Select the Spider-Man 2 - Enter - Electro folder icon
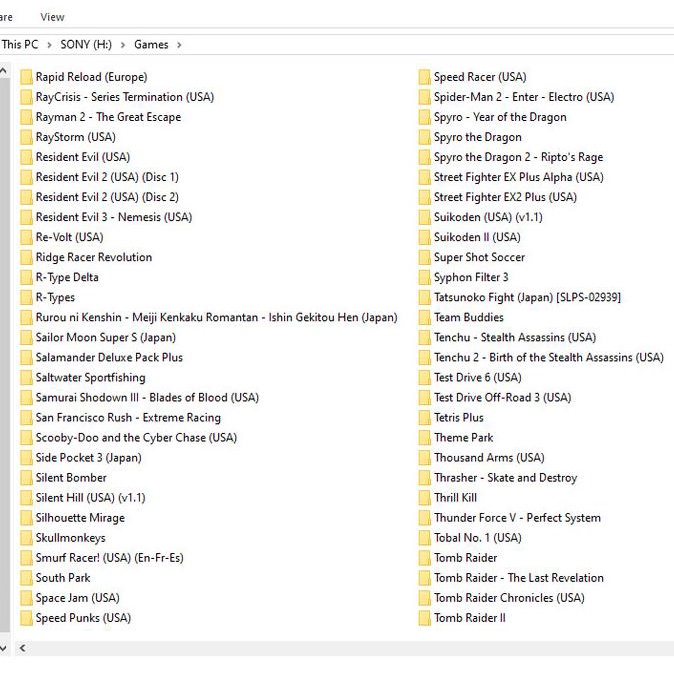Screen dimensions: 674x674 [424, 97]
